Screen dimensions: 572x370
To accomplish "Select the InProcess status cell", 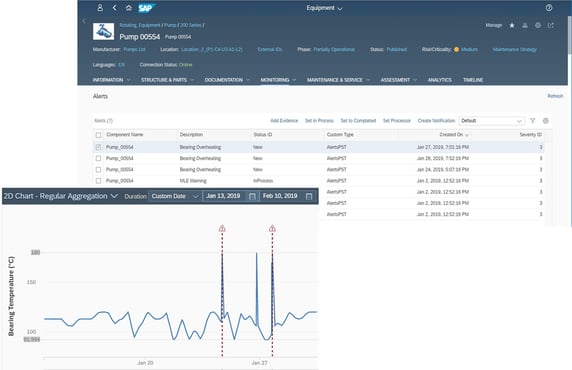I will (x=263, y=181).
